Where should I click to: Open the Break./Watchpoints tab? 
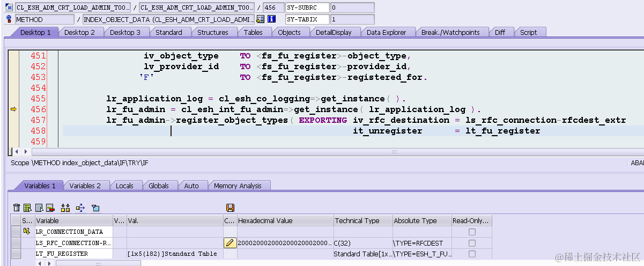pos(450,32)
